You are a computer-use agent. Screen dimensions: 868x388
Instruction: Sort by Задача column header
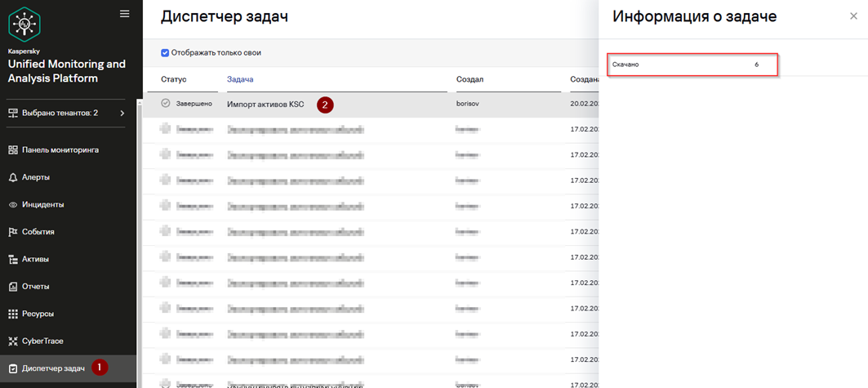coord(240,80)
